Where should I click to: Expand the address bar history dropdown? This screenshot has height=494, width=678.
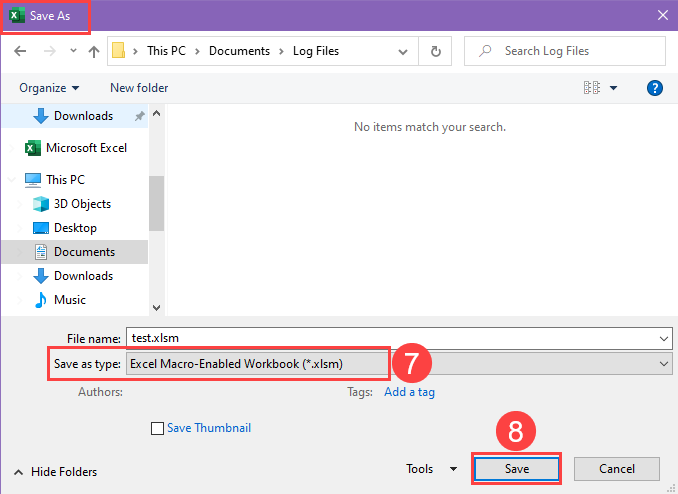pyautogui.click(x=403, y=51)
